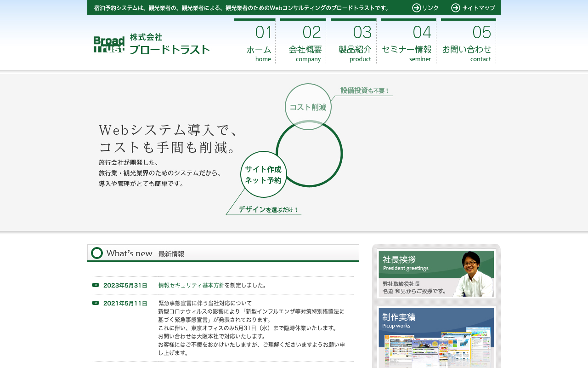Image resolution: width=588 pixels, height=368 pixels.
Task: Click the コスト削減 circle
Action: pos(308,107)
